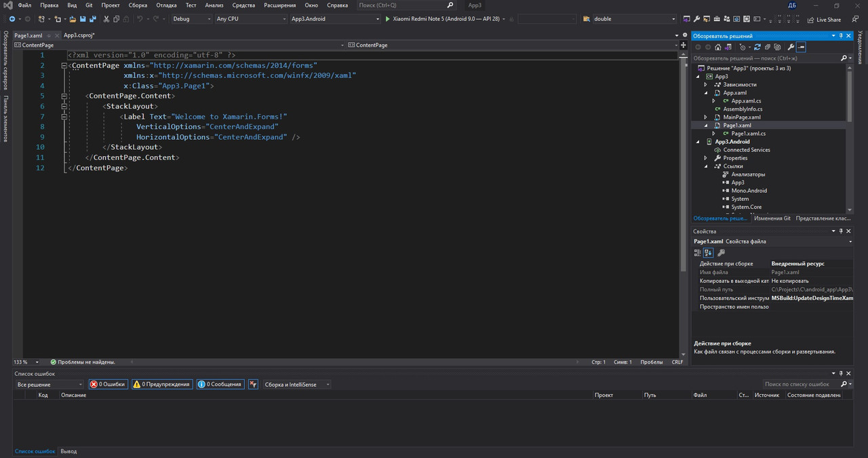Click the New Project icon in toolbar
This screenshot has width=868, height=458.
(x=41, y=19)
